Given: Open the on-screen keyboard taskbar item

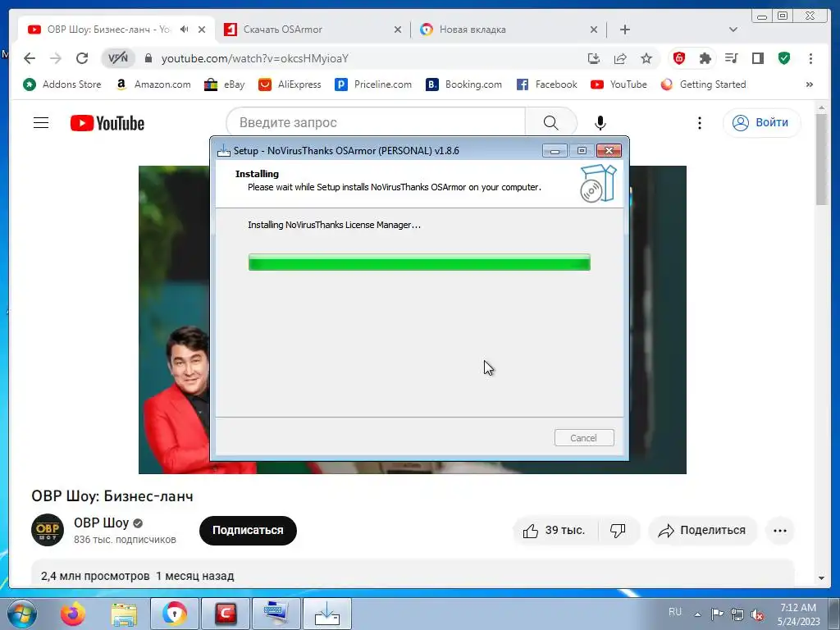Looking at the screenshot, I should pyautogui.click(x=276, y=614).
